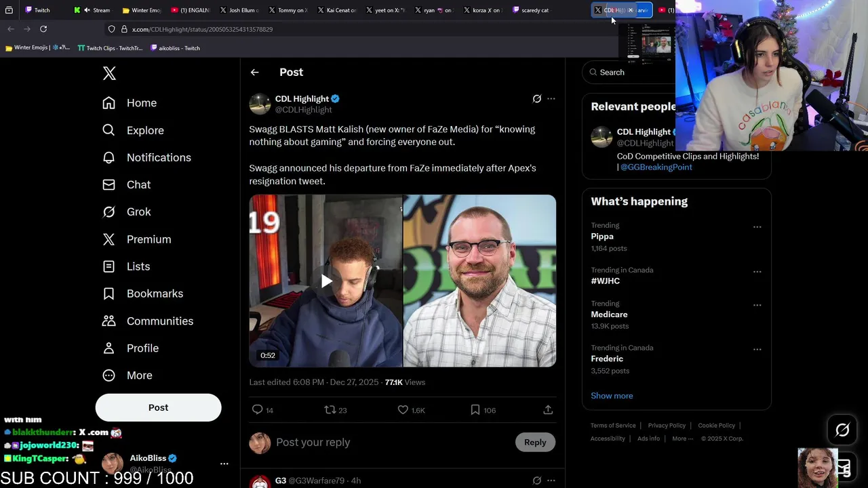Open more options for Frederic trend
868x488 pixels.
[x=757, y=350]
